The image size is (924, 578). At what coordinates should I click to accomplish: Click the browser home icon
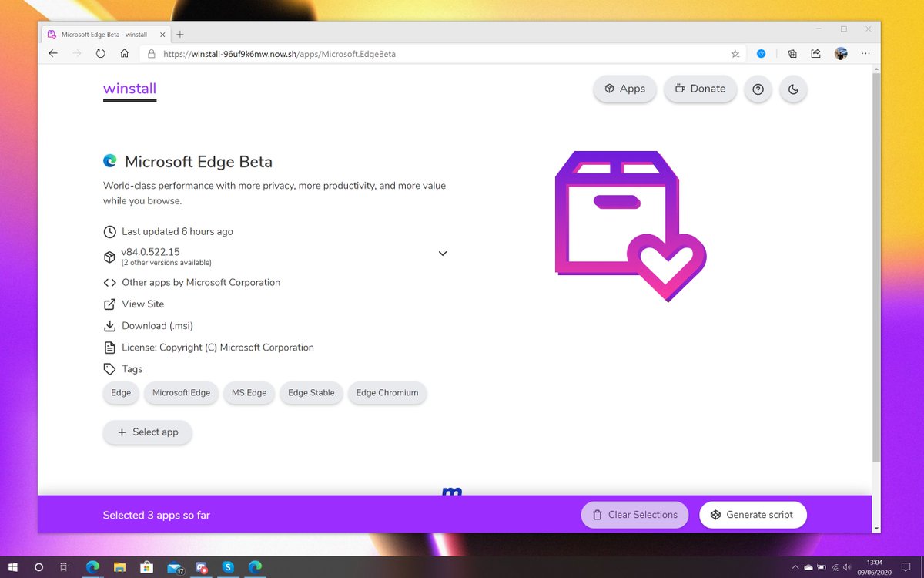pyautogui.click(x=124, y=54)
